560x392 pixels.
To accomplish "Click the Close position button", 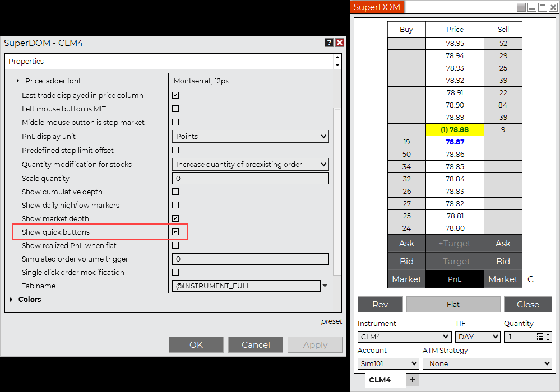I will coord(527,304).
